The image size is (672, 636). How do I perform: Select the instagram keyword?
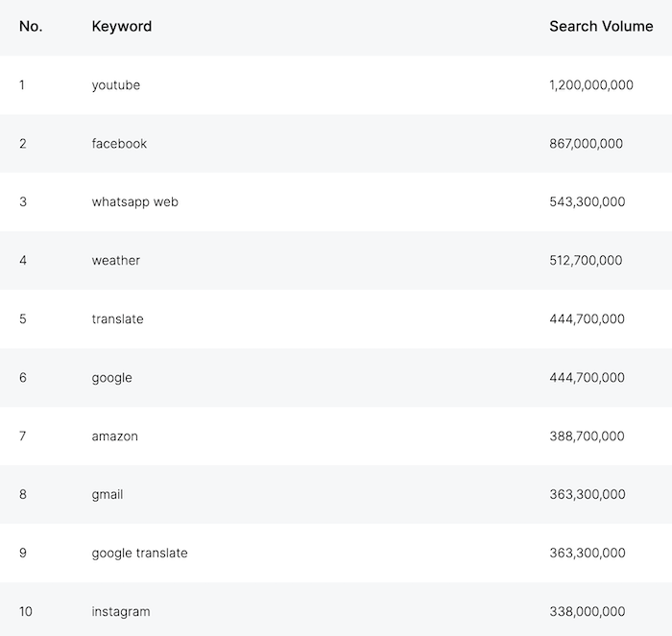pyautogui.click(x=121, y=612)
